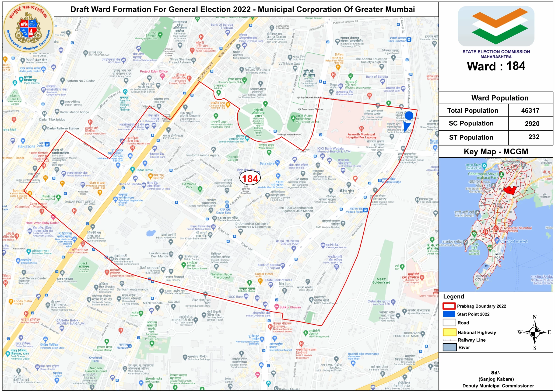This screenshot has height=392, width=555.
Task: Click the BMC emblem logo
Action: 28,27
